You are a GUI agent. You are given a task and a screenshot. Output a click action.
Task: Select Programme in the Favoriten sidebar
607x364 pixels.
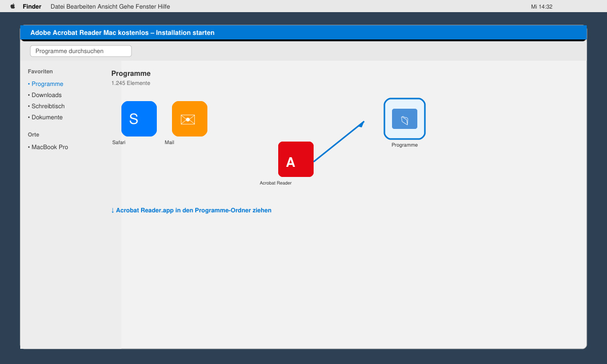pos(46,84)
